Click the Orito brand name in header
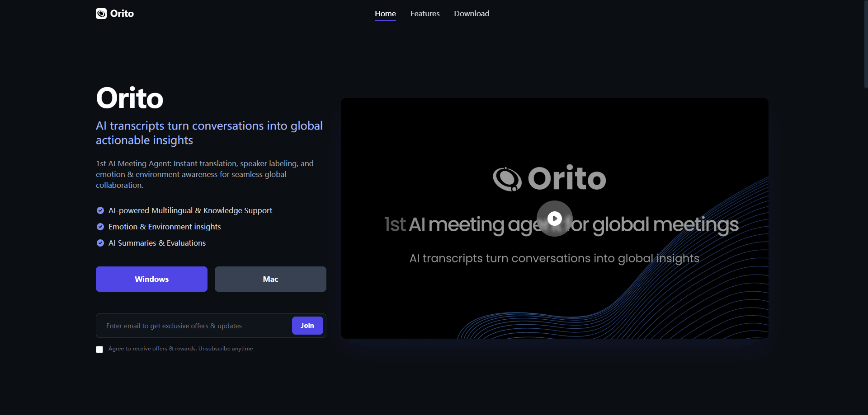The height and width of the screenshot is (415, 868). pos(122,14)
